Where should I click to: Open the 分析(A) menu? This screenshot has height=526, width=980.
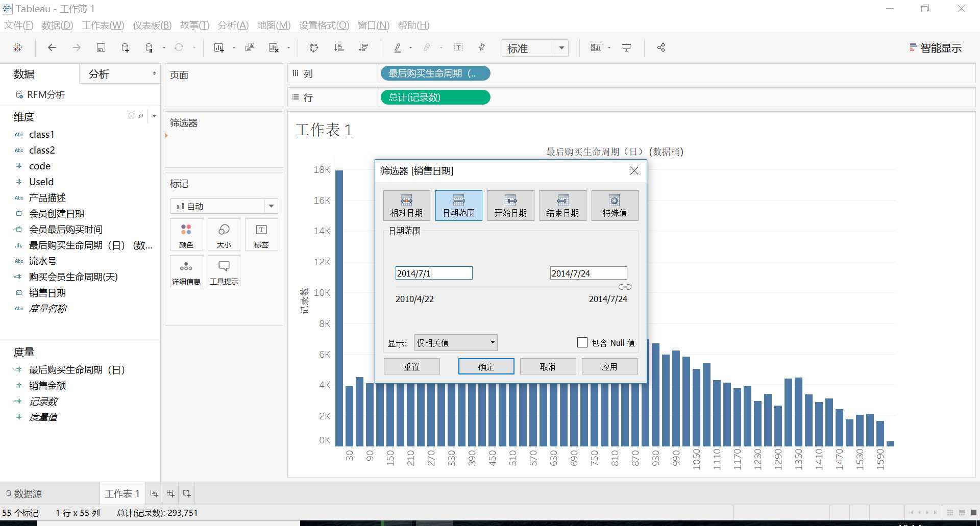[233, 25]
